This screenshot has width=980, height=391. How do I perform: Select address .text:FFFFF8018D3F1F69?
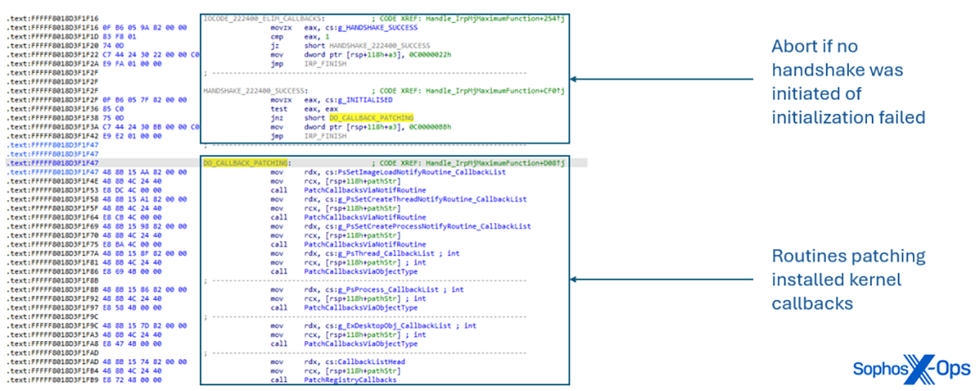point(53,226)
